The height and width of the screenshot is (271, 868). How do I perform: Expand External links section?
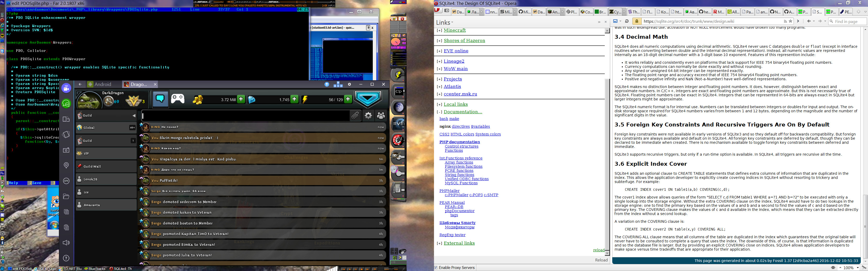[439, 243]
